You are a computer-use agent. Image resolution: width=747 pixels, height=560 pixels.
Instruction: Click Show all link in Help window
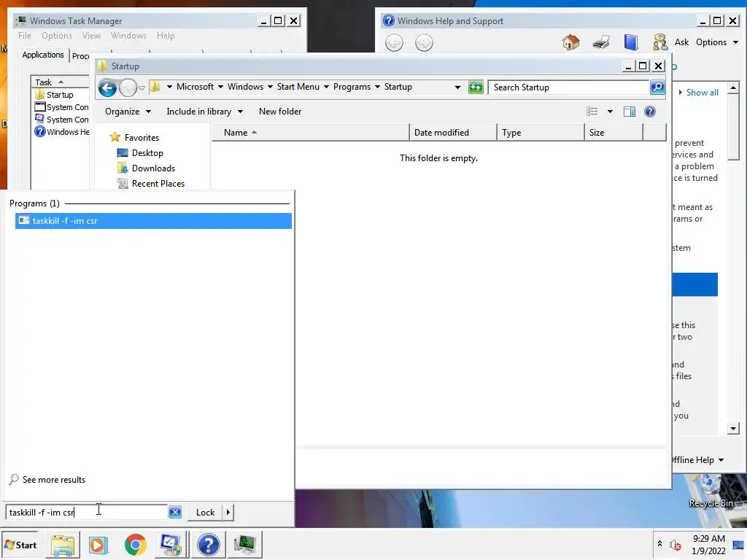pyautogui.click(x=702, y=93)
